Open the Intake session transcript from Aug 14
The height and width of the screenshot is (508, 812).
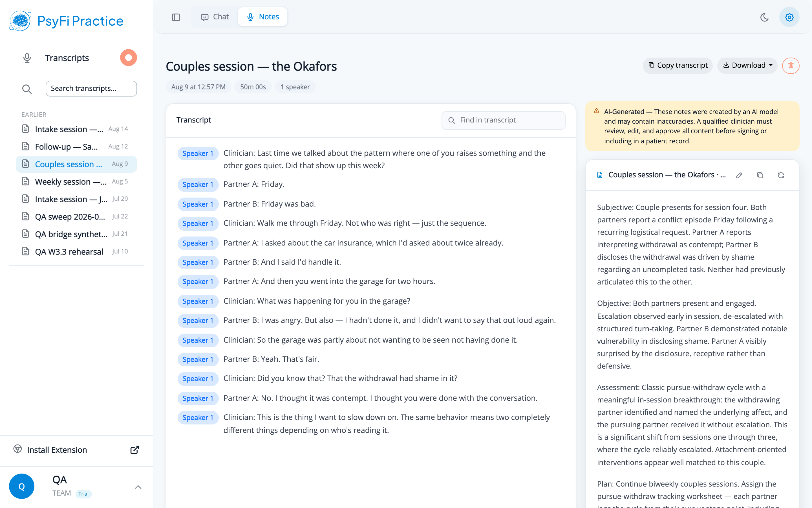(76, 129)
